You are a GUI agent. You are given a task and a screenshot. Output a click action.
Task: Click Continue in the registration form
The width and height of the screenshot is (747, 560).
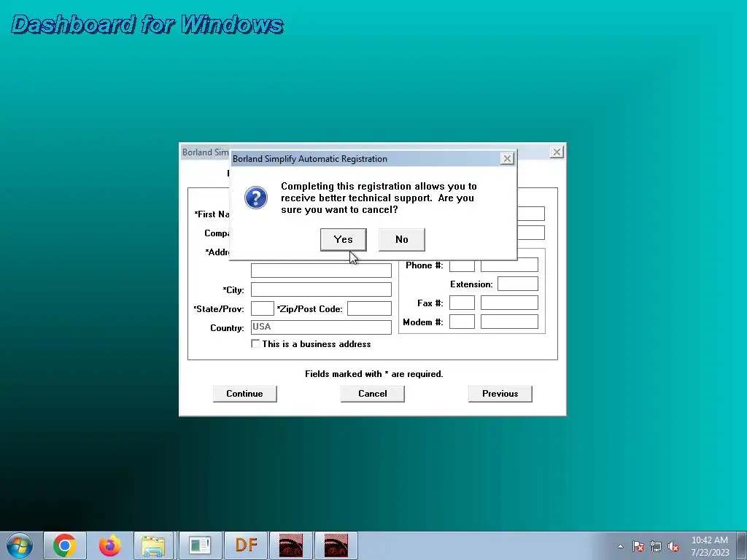(x=244, y=394)
